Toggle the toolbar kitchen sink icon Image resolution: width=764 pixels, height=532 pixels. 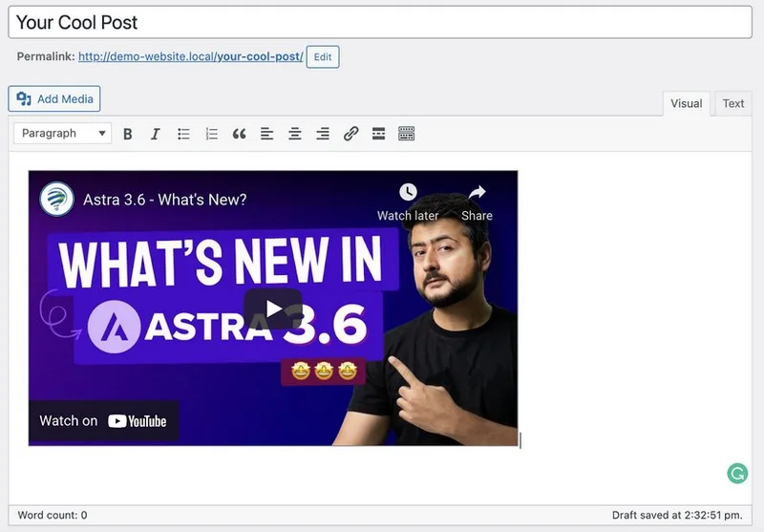[407, 134]
